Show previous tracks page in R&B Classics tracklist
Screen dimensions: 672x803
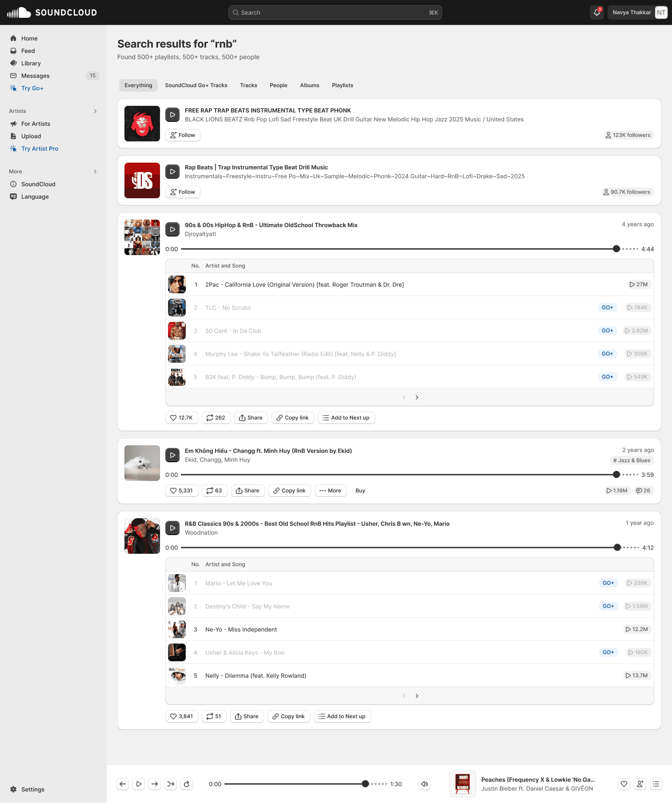point(404,696)
